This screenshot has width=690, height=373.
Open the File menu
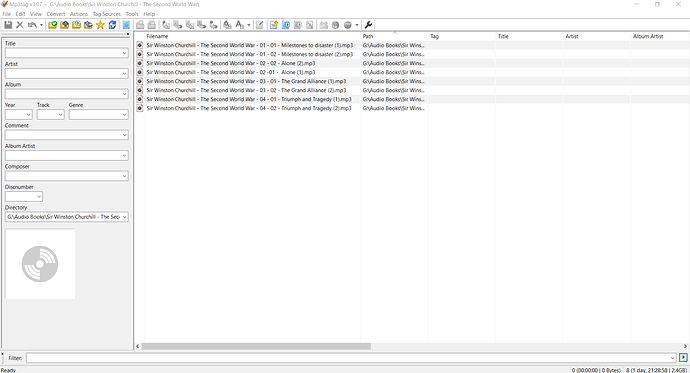click(x=7, y=14)
